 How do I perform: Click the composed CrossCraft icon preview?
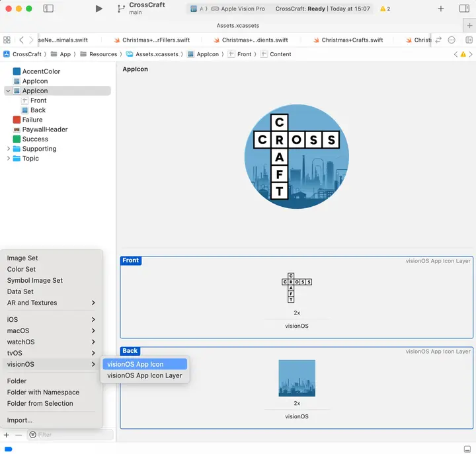tap(297, 157)
